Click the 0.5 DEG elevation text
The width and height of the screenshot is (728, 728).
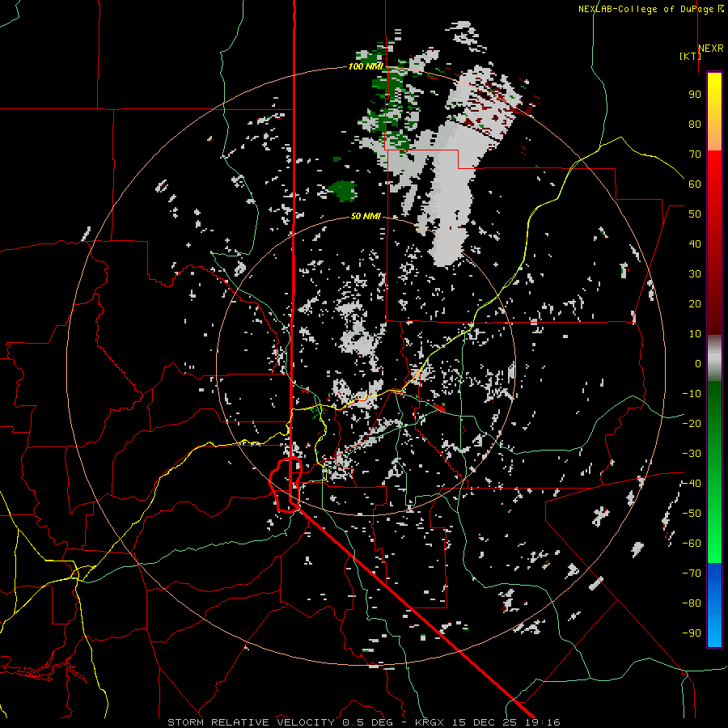368,722
